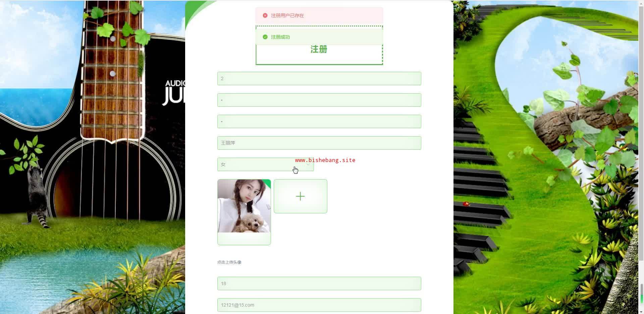Open the gender dropdown showing 女

(x=265, y=164)
